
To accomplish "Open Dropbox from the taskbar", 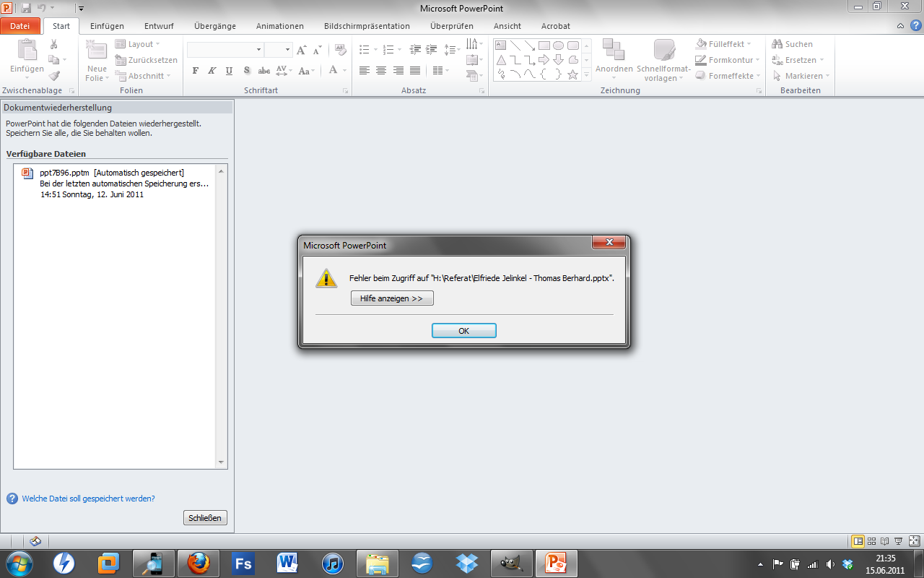I will point(467,563).
